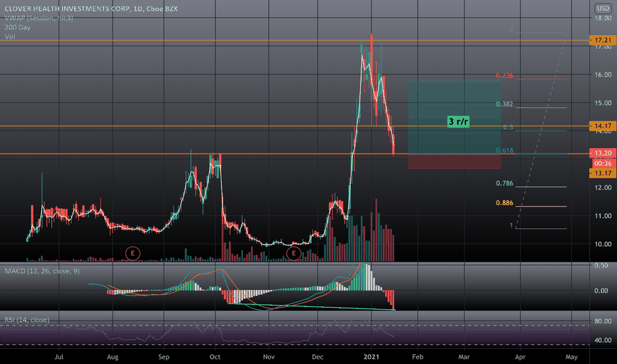617x364 pixels.
Task: Click the Fibonacci level 1 label
Action: pyautogui.click(x=512, y=226)
